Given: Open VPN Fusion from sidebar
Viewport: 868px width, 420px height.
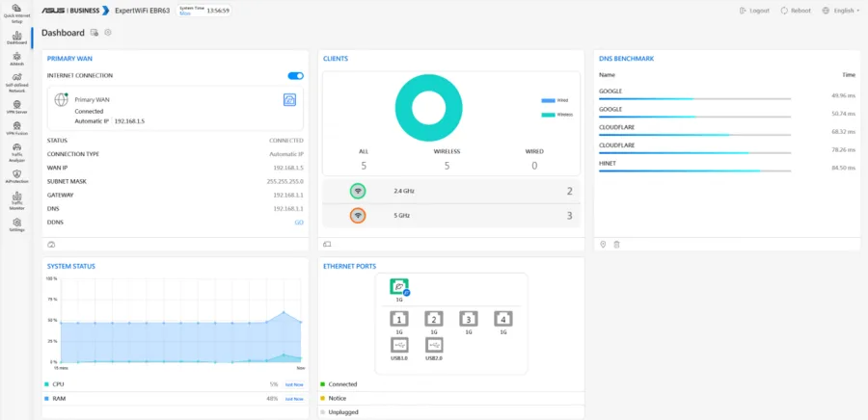Looking at the screenshot, I should pyautogui.click(x=16, y=129).
